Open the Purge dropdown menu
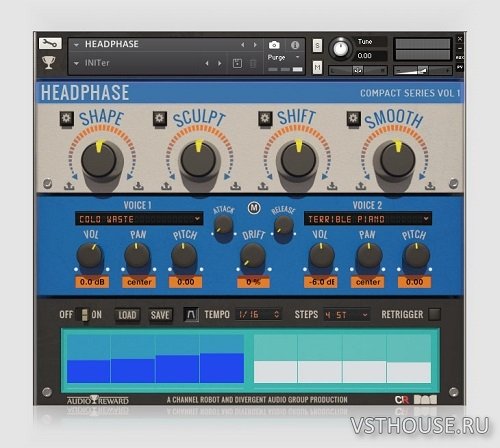This screenshot has height=448, width=500. [x=284, y=57]
